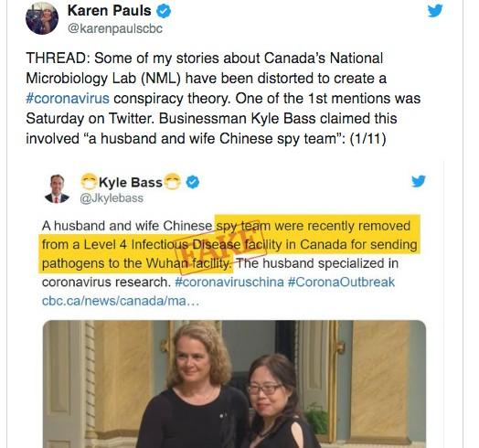Click Karen Pauls' THREAD tweet text
The width and height of the screenshot is (479, 448).
click(x=223, y=99)
